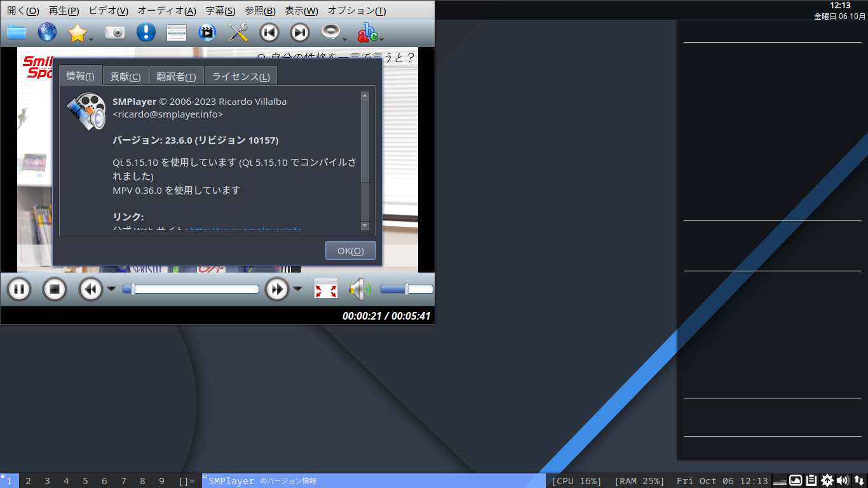Click the RAM 25% indicator
The image size is (868, 488).
click(x=639, y=481)
